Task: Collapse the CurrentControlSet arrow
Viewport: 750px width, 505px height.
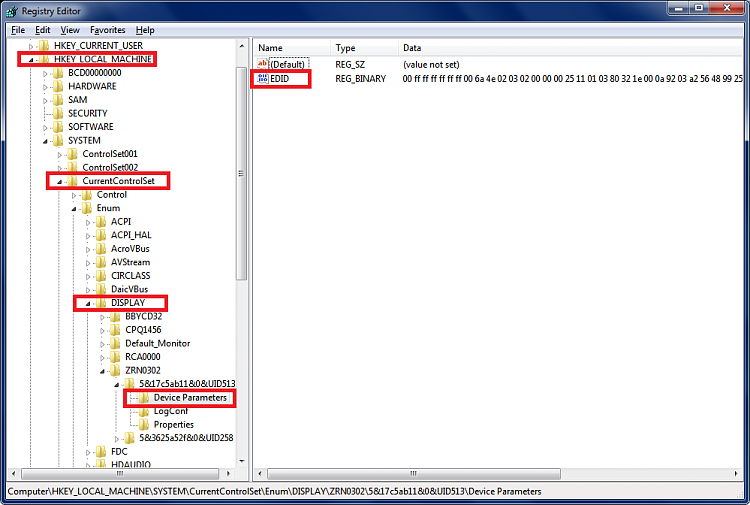Action: (x=60, y=182)
